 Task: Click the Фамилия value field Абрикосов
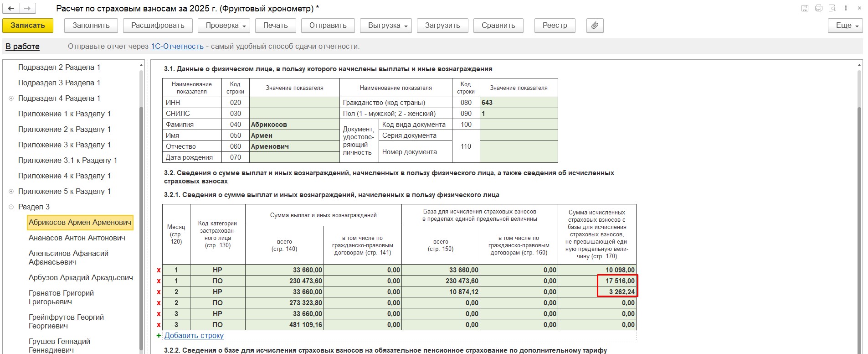coord(294,125)
